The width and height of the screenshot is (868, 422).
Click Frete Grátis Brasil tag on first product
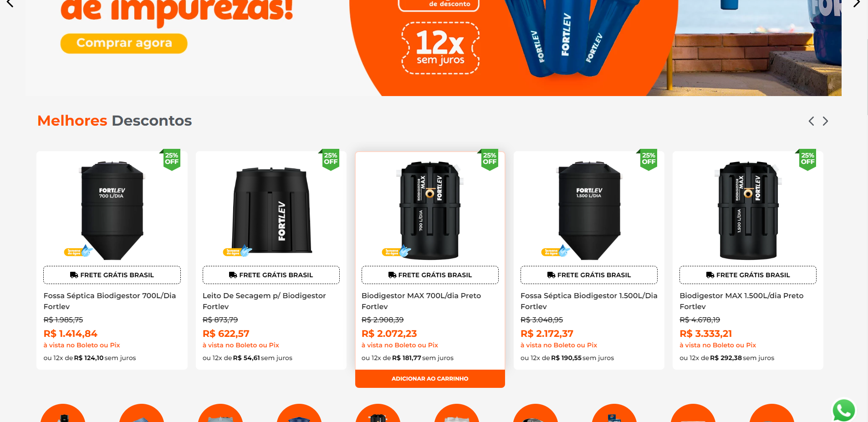[x=112, y=275]
